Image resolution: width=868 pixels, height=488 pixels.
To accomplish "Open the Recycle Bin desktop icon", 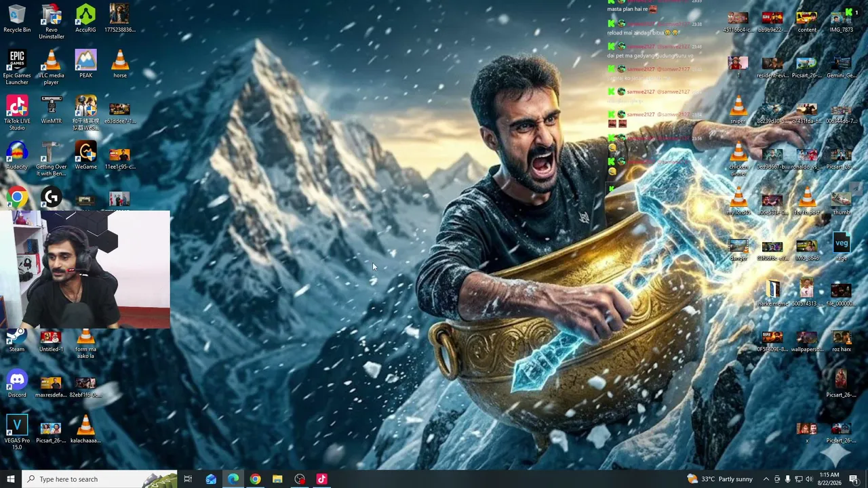I will [x=17, y=18].
